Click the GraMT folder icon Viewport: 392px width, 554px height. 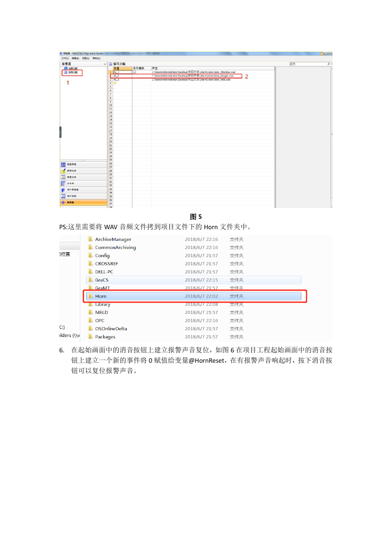(x=90, y=288)
